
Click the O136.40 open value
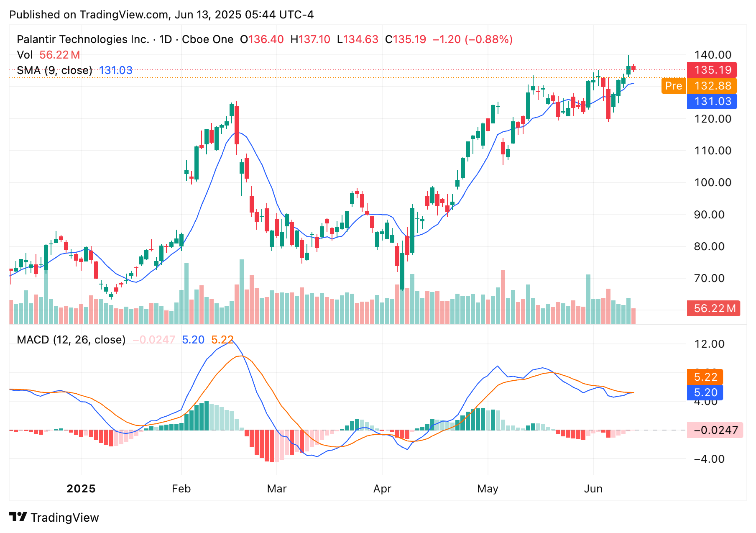(x=262, y=39)
